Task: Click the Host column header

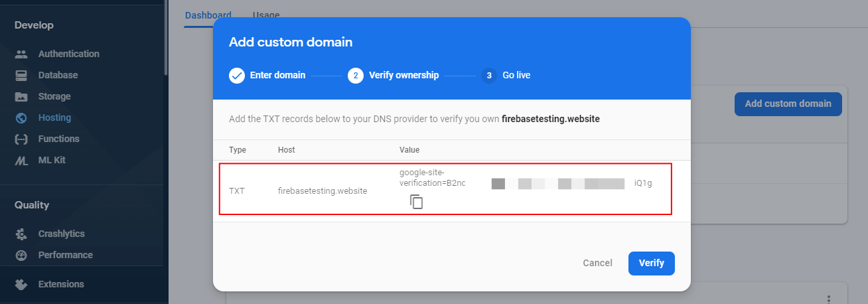Action: 287,150
